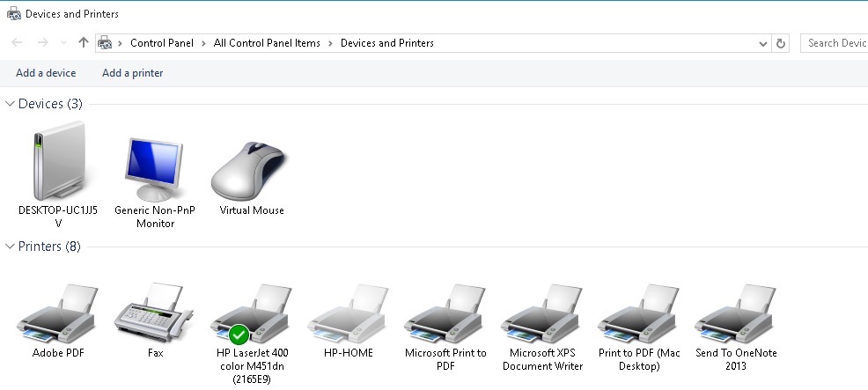The width and height of the screenshot is (868, 390).
Task: Collapse the Devices (3) group
Action: pos(10,104)
